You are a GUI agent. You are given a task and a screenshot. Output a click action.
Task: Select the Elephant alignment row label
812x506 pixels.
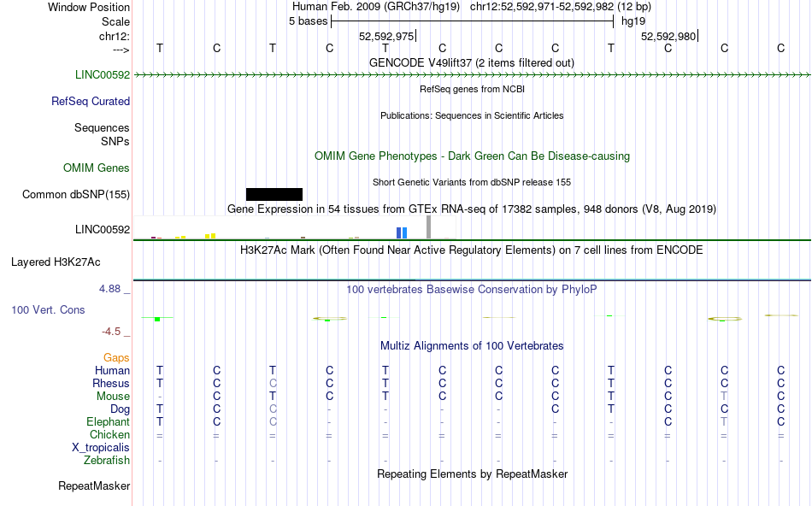108,421
